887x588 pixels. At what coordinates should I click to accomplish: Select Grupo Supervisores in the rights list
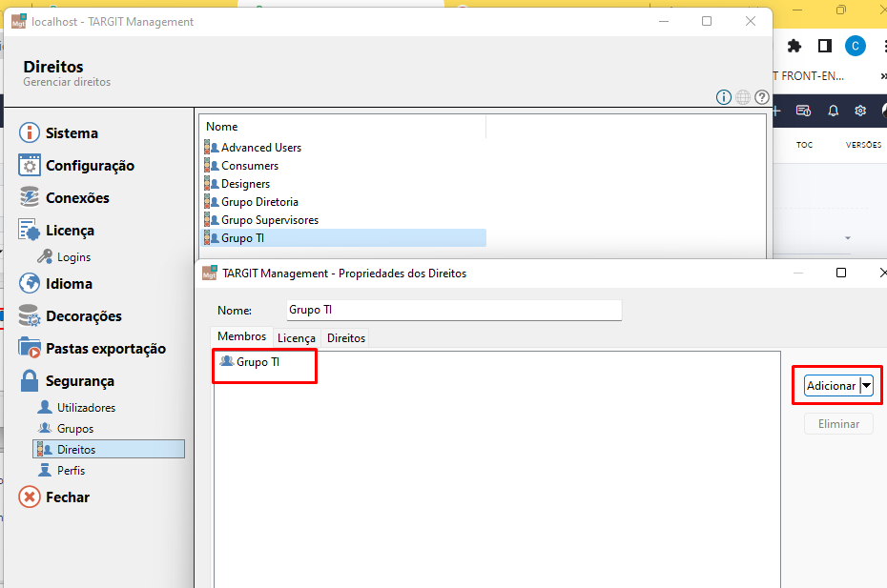click(x=344, y=220)
